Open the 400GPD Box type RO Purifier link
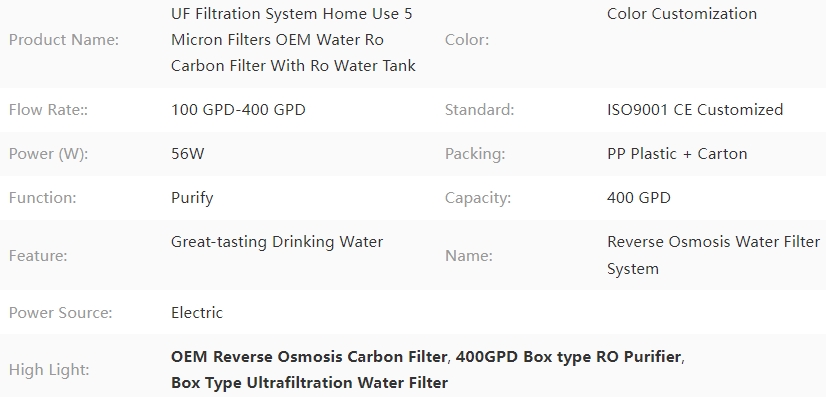This screenshot has height=397, width=826. pos(568,357)
